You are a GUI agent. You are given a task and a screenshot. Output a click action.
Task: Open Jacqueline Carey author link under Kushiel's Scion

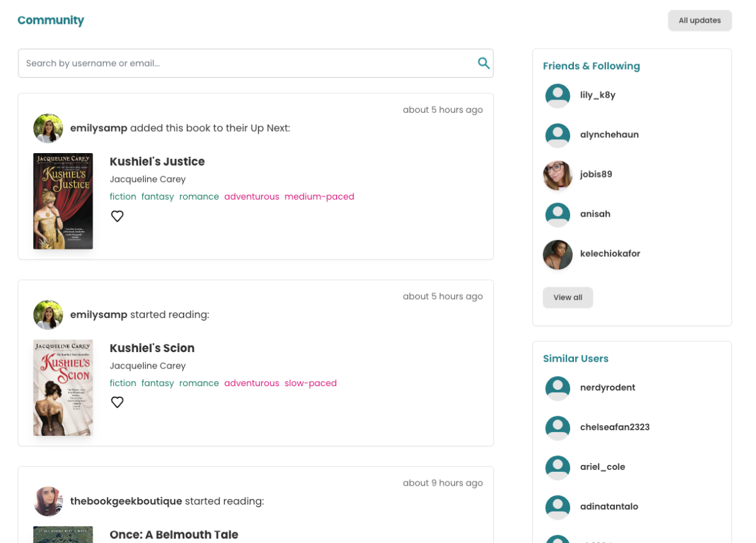tap(147, 366)
